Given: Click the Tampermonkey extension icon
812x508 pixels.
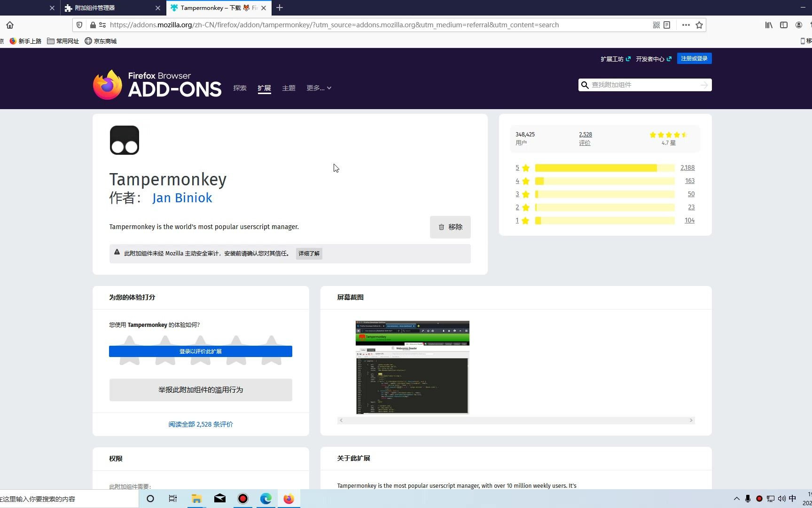Looking at the screenshot, I should [x=125, y=140].
